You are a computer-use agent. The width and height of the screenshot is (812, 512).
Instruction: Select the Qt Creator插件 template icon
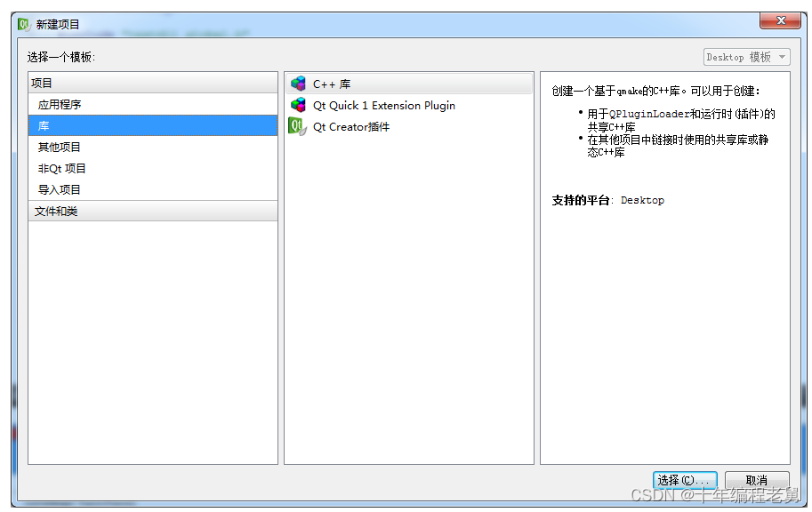coord(298,127)
